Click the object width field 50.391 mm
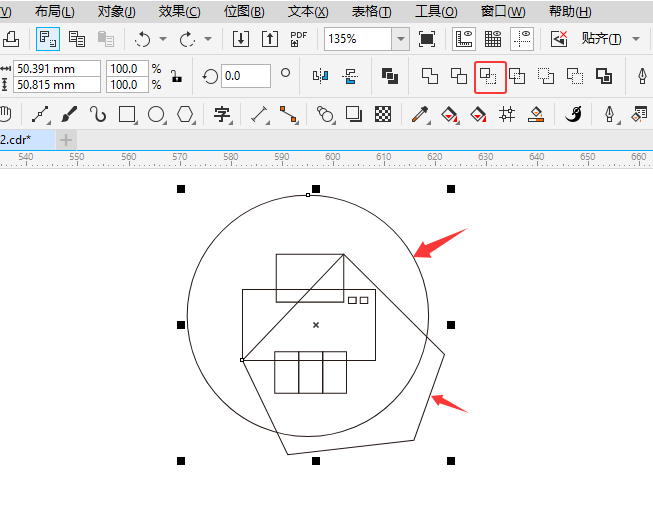Screen dimensions: 653x518 pyautogui.click(x=57, y=69)
